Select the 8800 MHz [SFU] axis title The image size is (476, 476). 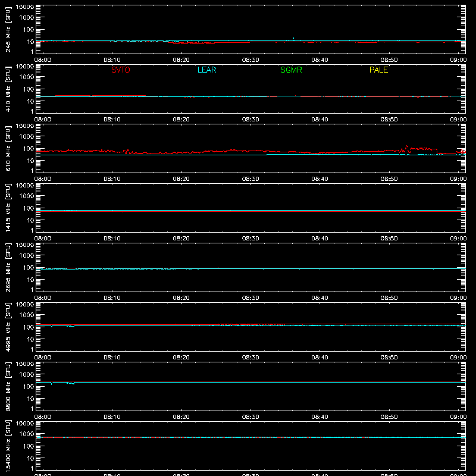click(x=8, y=386)
